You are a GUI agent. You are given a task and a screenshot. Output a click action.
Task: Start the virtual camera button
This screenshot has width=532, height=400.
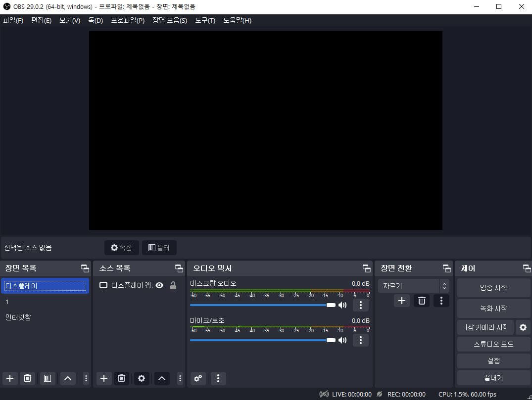pyautogui.click(x=485, y=327)
